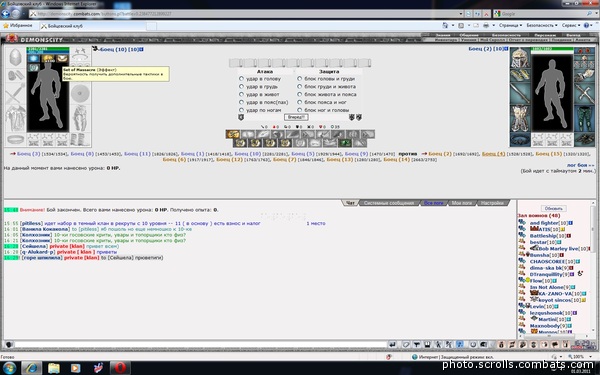Switch to the Системные сообщения tab
Screen dimensions: 600x375
pos(389,203)
